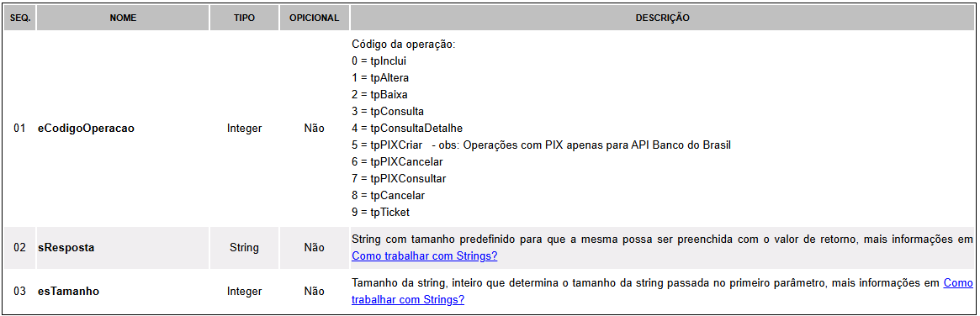
Task: Click the '0 = tpInclui' line
Action: point(379,61)
